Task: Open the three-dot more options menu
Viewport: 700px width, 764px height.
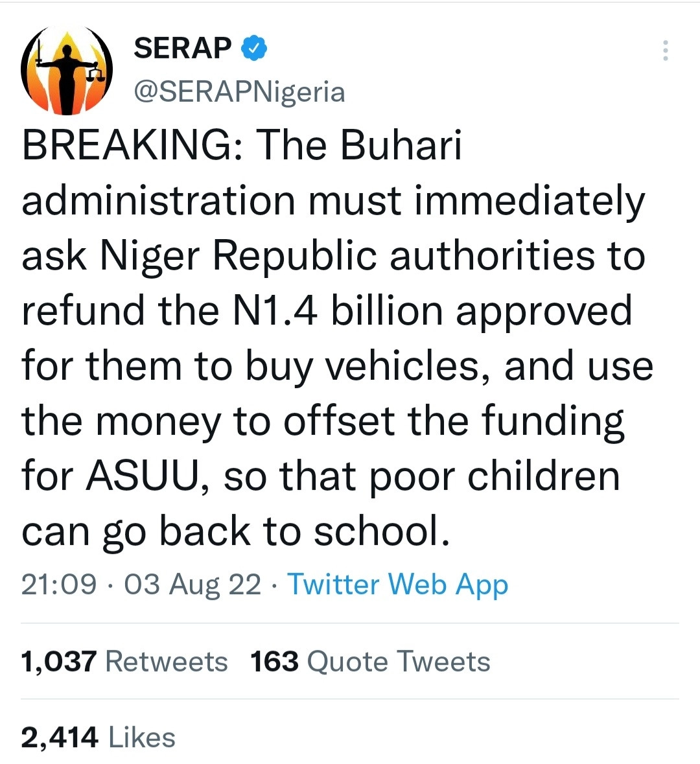Action: [x=665, y=51]
